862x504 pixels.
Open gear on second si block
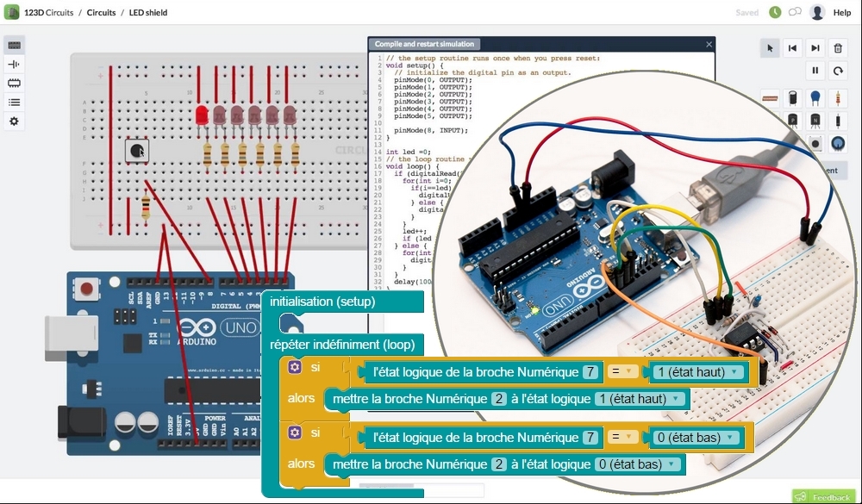[x=295, y=432]
